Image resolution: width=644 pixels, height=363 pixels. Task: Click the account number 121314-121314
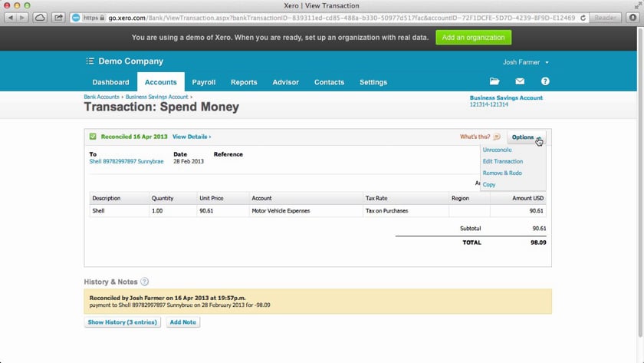pos(489,104)
